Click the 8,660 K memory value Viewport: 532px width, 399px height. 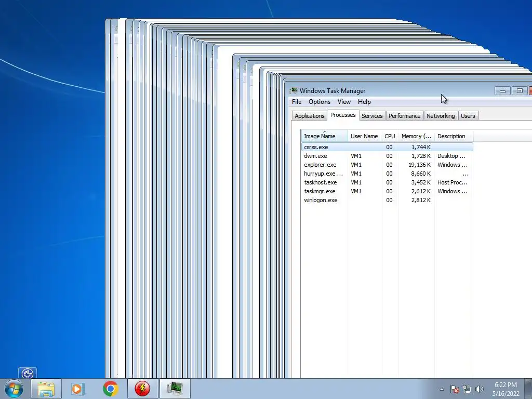pos(421,174)
